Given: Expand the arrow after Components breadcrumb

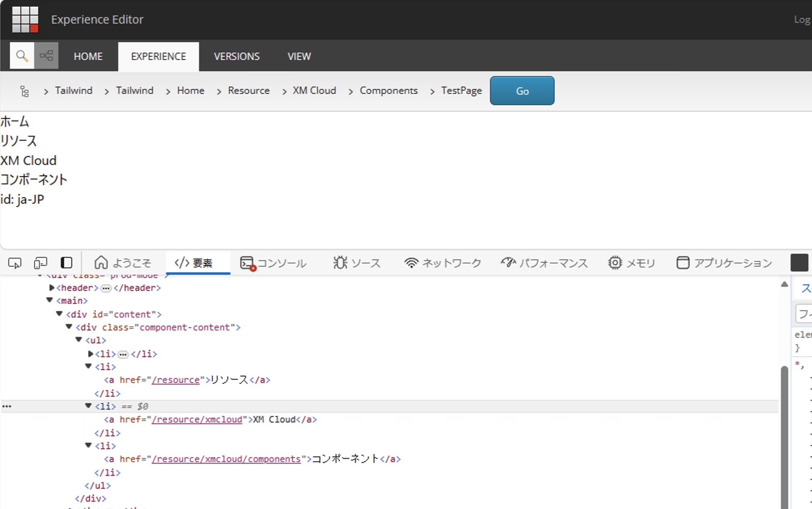Looking at the screenshot, I should 432,92.
